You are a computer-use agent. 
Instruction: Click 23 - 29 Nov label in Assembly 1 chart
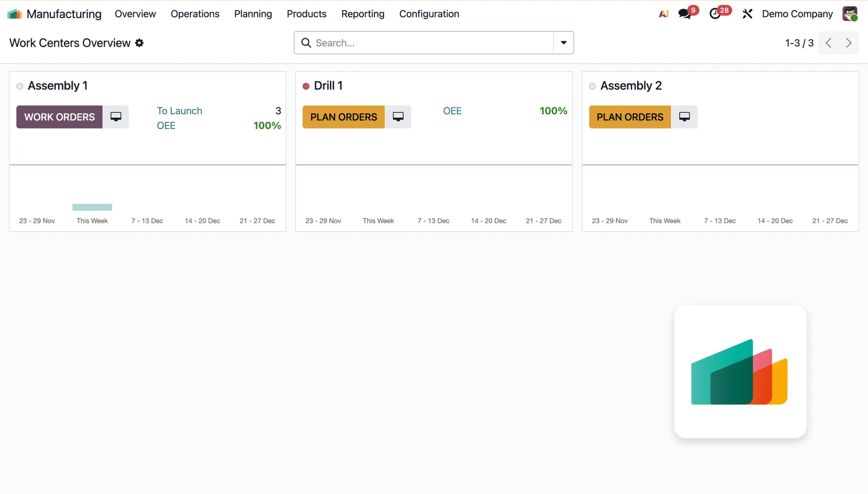(37, 221)
